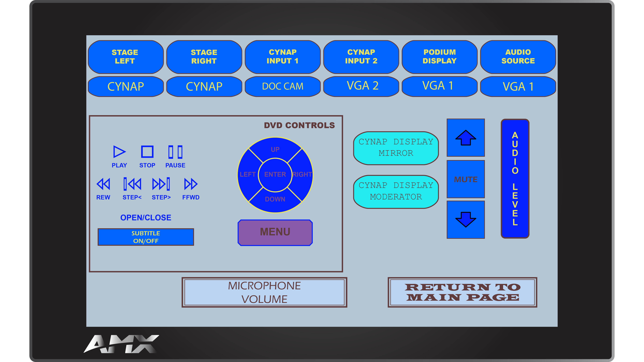This screenshot has height=362, width=644.
Task: Open the PODIUM DISPLAY header button
Action: 439,57
